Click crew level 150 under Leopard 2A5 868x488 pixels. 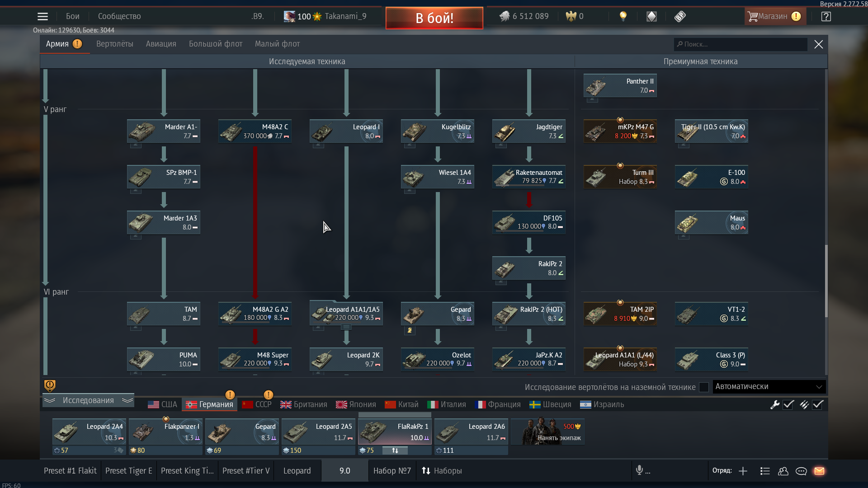click(x=292, y=450)
